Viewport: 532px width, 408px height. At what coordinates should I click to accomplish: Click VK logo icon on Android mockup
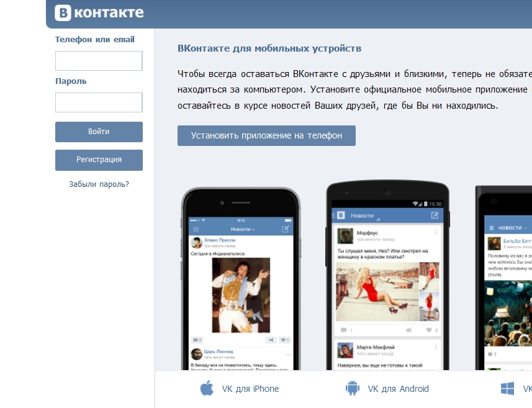tap(341, 215)
